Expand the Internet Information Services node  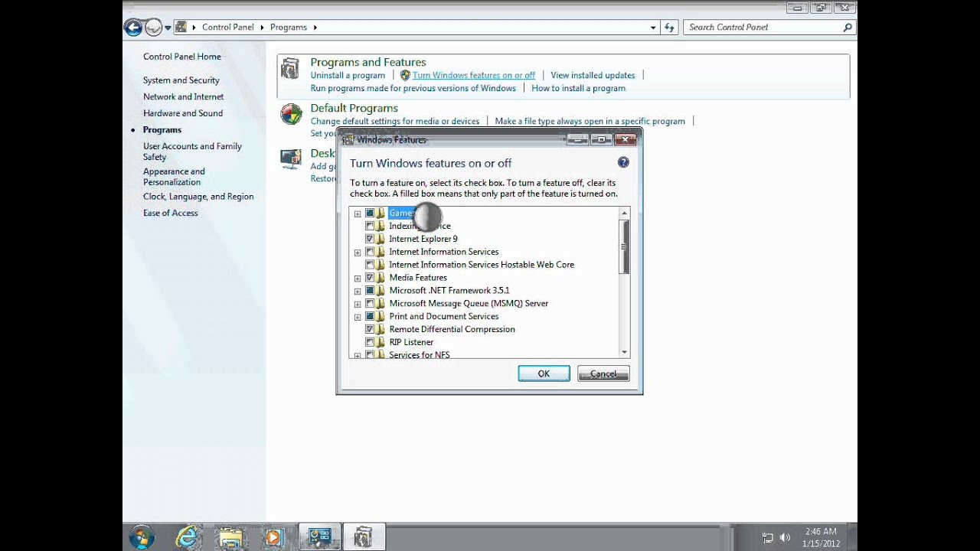[x=358, y=253]
